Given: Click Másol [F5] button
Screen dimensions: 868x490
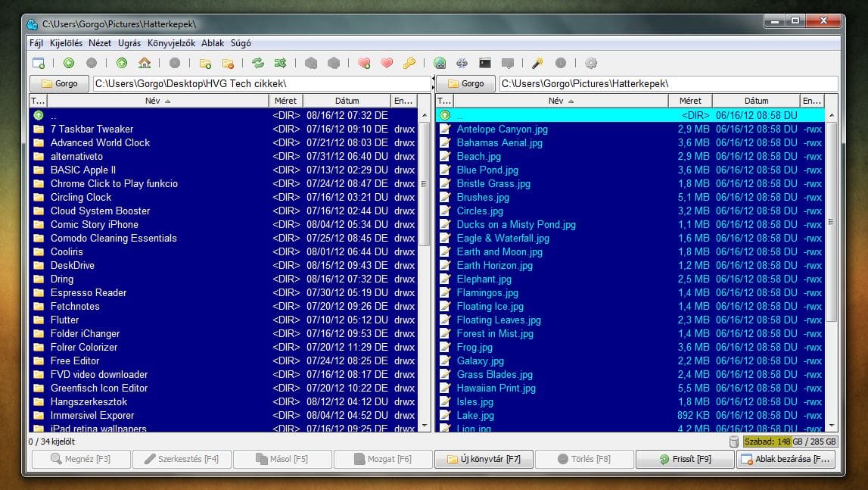Looking at the screenshot, I should point(282,459).
